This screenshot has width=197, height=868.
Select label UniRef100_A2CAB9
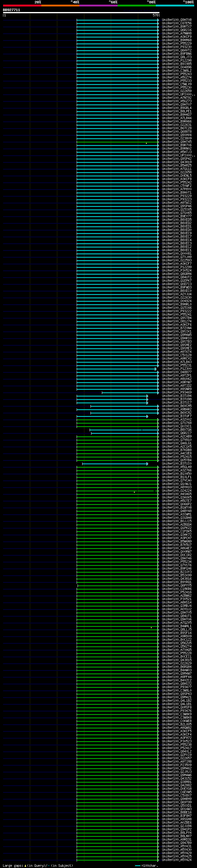176,437
